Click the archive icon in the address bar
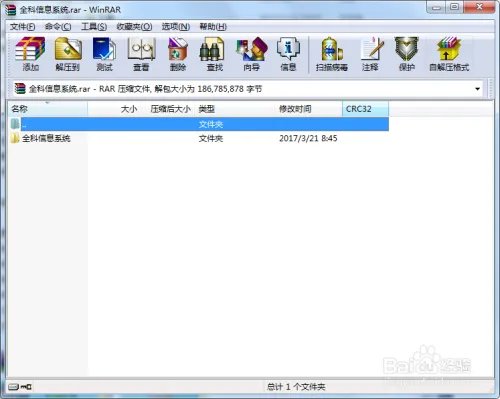This screenshot has width=500, height=399. pos(20,89)
